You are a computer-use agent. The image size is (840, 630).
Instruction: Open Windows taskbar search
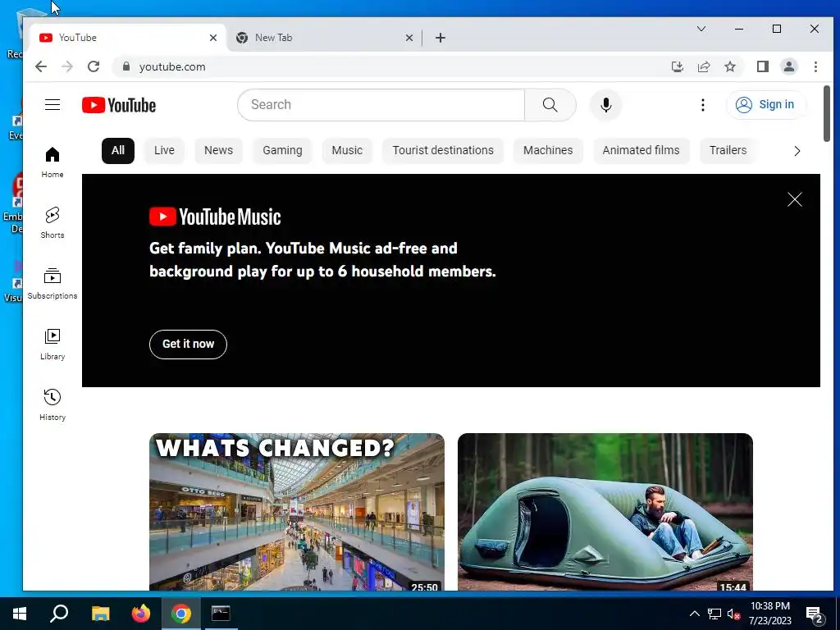(59, 614)
